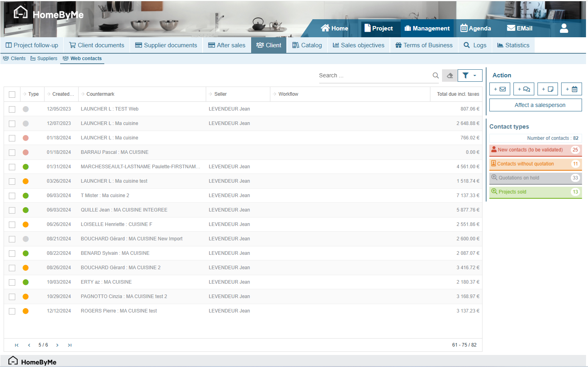588x367 pixels.
Task: Select the checkbox for ERTY az row
Action: tap(12, 282)
